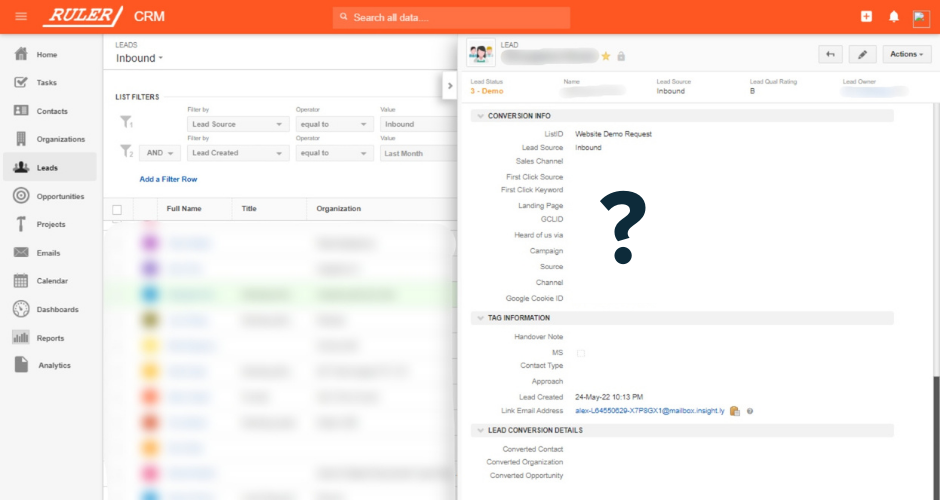
Task: Open the notifications bell
Action: (x=894, y=16)
